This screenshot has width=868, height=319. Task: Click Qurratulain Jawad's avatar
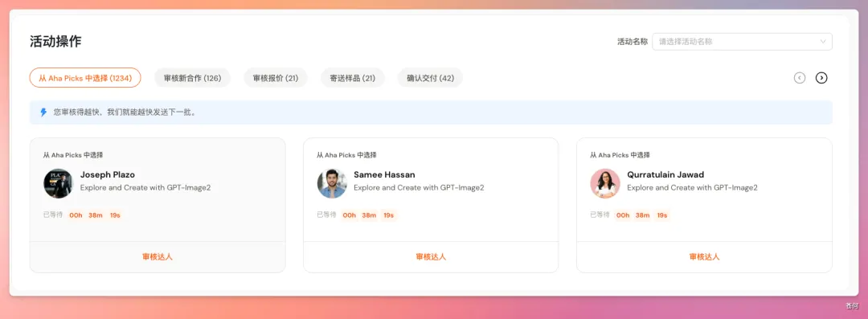tap(605, 183)
